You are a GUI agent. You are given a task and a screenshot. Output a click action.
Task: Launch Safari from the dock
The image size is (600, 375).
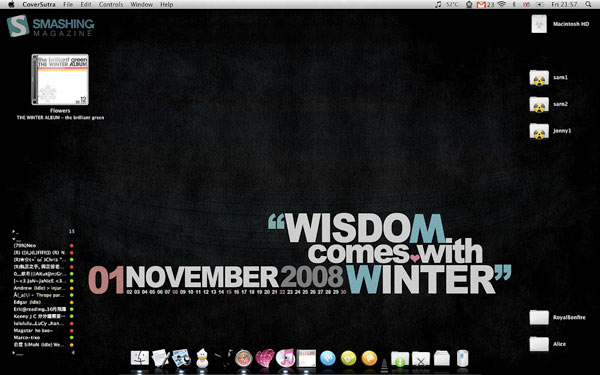coord(244,359)
